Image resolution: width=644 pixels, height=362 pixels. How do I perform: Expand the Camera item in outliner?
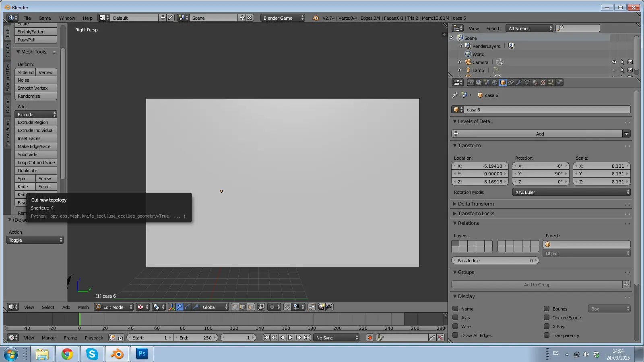tap(459, 62)
